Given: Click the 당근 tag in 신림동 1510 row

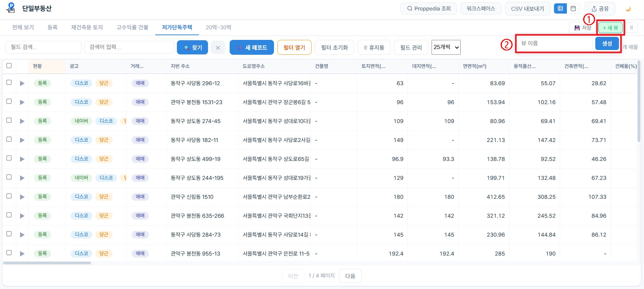Looking at the screenshot, I should coord(104,197).
